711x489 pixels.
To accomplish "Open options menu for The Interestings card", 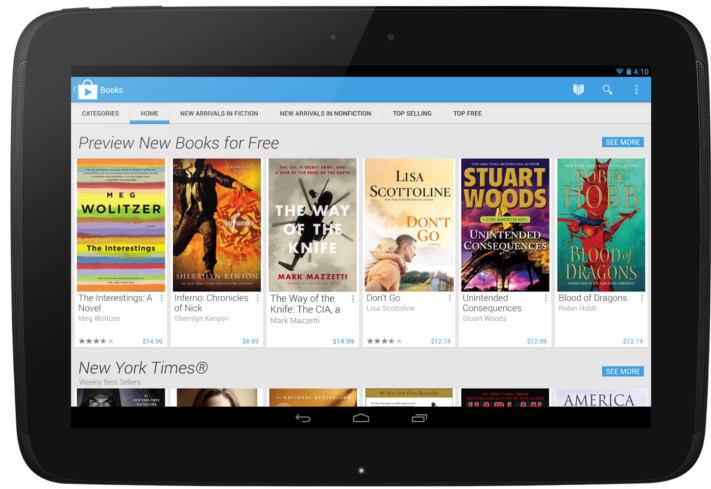I will (161, 298).
